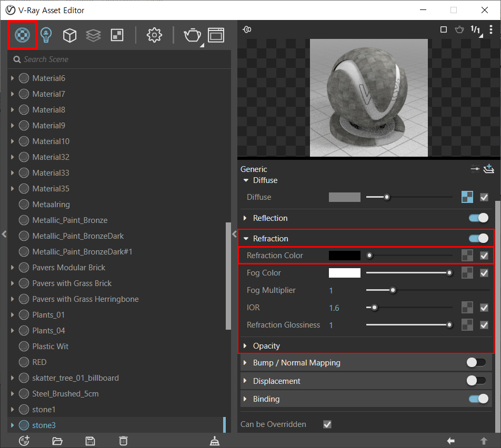Open V-Ray Settings gear icon
This screenshot has width=501, height=448.
pyautogui.click(x=154, y=35)
